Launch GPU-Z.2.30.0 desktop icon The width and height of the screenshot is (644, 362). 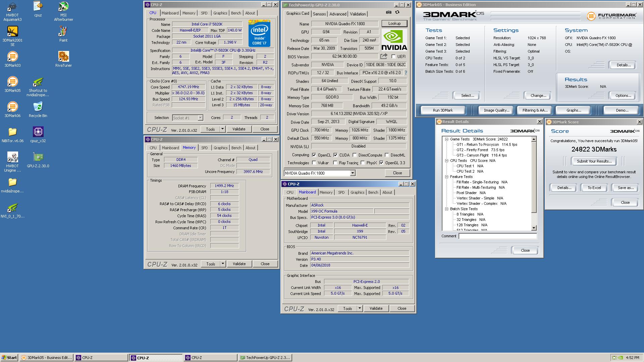click(x=38, y=160)
